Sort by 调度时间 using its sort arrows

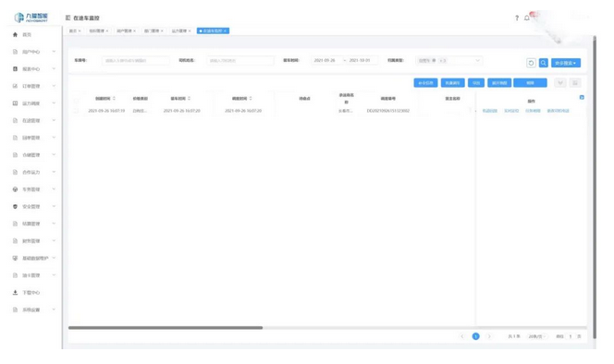(251, 99)
